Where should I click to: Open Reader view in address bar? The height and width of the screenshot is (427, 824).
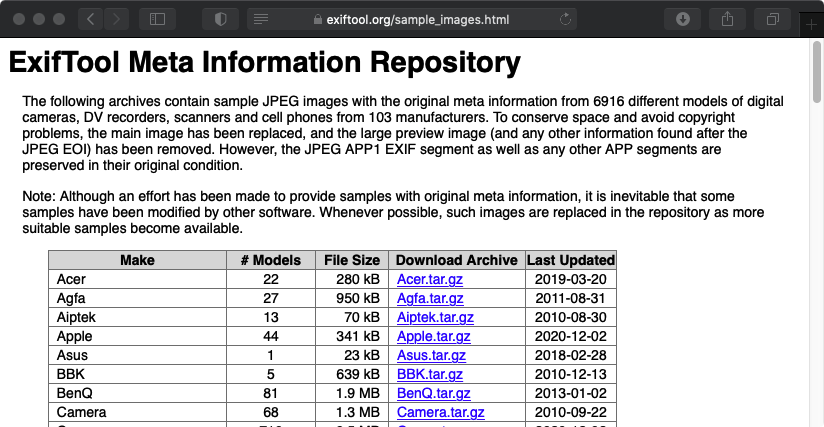[x=260, y=19]
